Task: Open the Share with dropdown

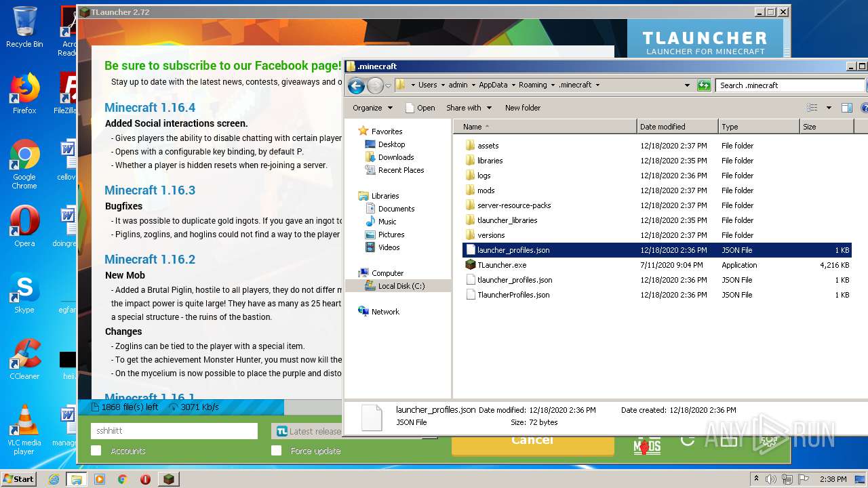Action: click(x=469, y=108)
